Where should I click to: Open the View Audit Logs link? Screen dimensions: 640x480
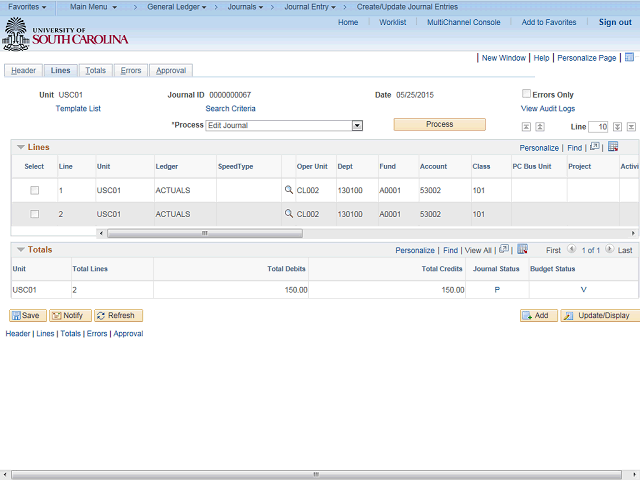click(548, 109)
